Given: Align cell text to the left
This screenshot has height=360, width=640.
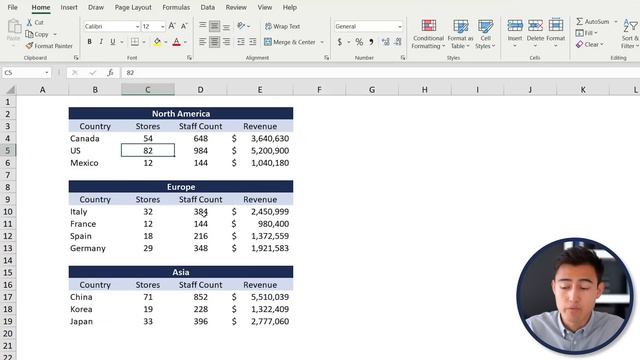Looking at the screenshot, I should (x=202, y=42).
